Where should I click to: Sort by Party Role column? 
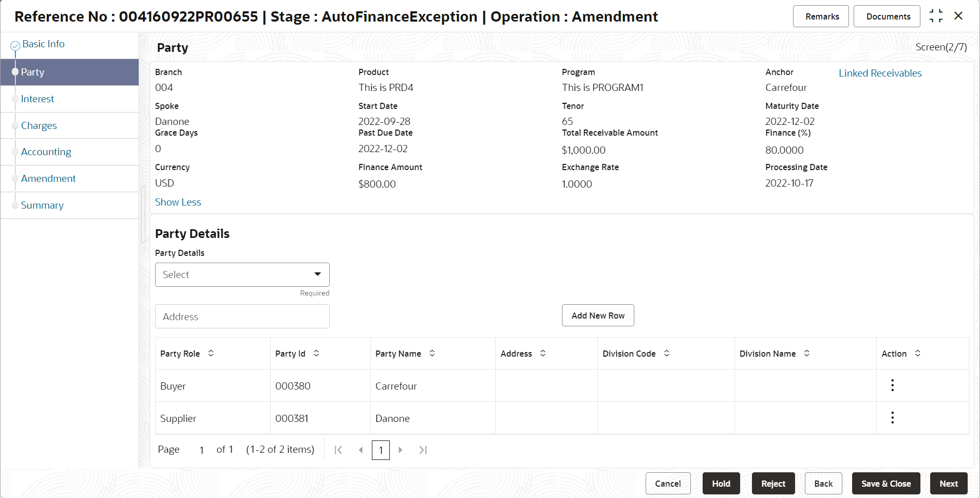pos(211,353)
